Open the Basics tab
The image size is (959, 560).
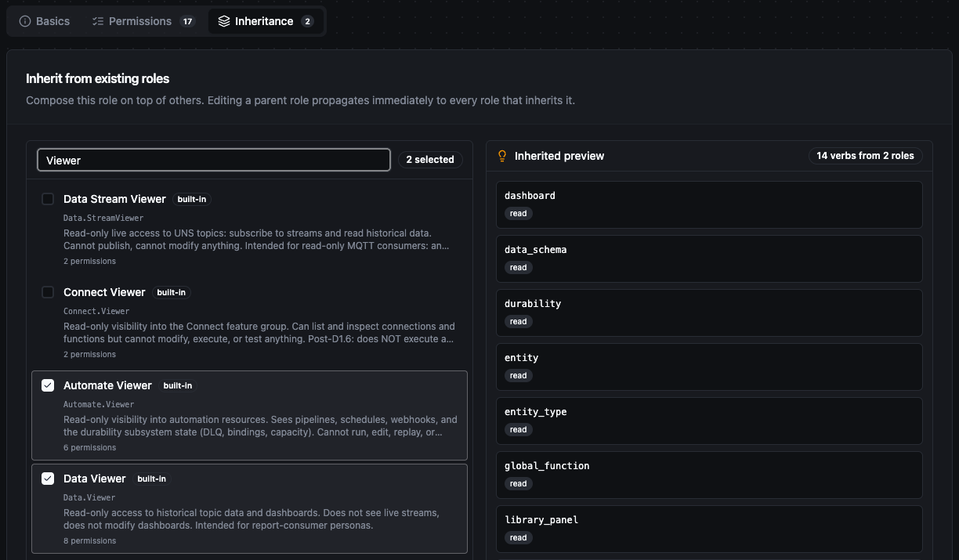45,21
